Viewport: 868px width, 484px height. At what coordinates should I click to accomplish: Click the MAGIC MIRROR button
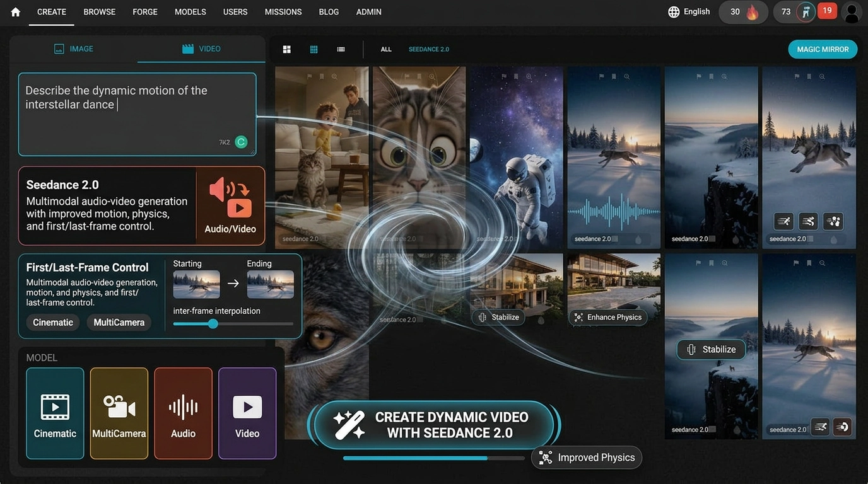point(823,49)
